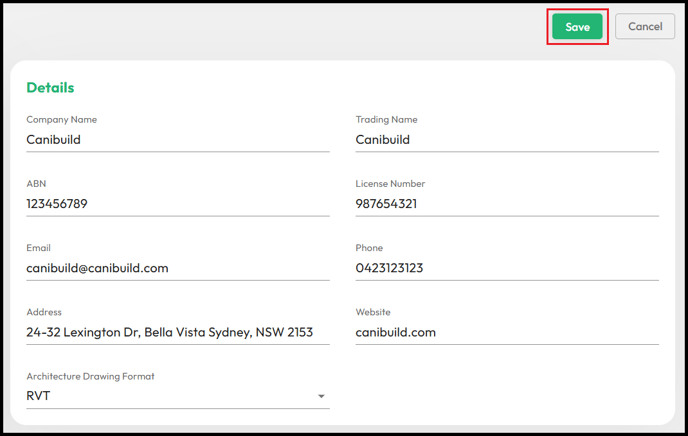Screen dimensions: 688x436
Task: Focus the Company Name input showing Canibuild
Action: tap(178, 140)
